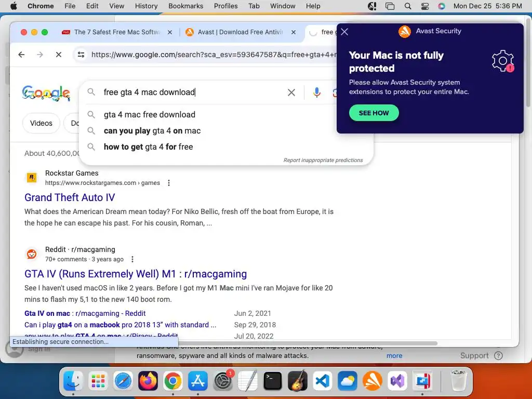Viewport: 532px width, 399px height.
Task: Open more options for Rockstar Games result
Action: [169, 183]
